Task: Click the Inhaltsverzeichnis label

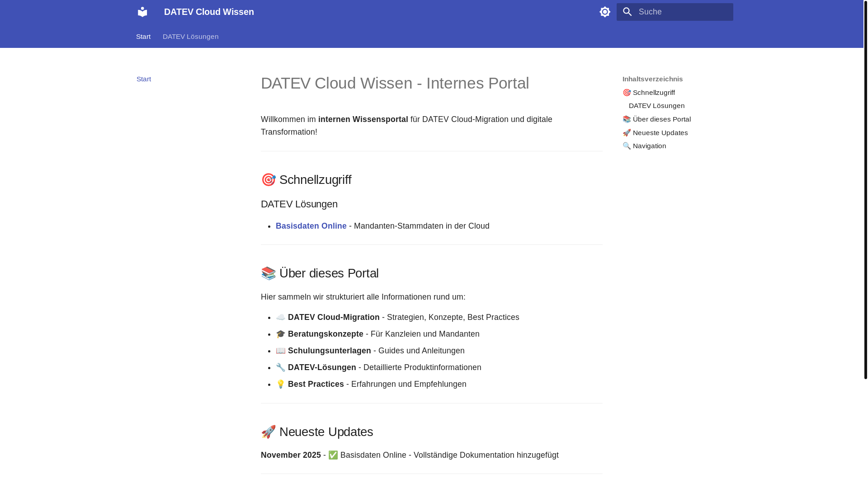Action: pos(652,79)
